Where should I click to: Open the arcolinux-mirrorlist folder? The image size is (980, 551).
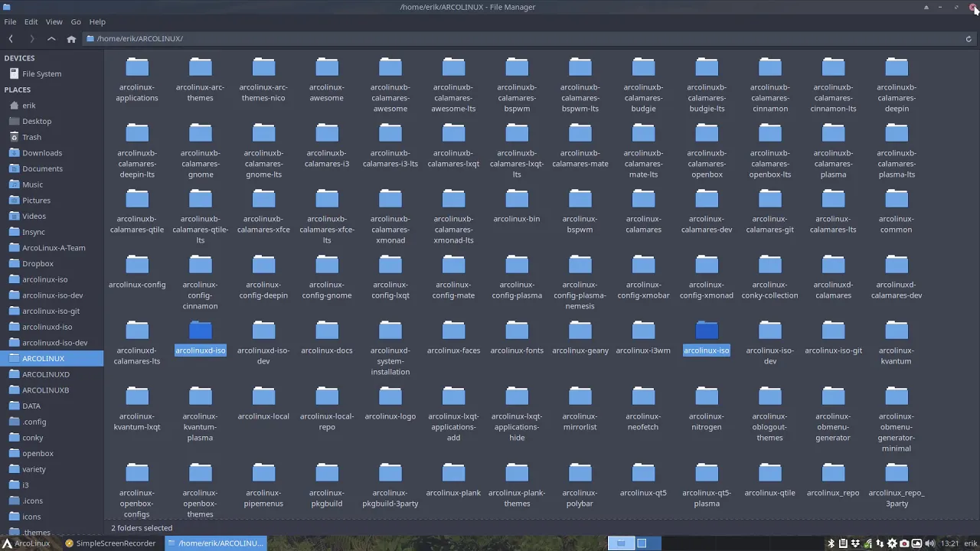[580, 409]
